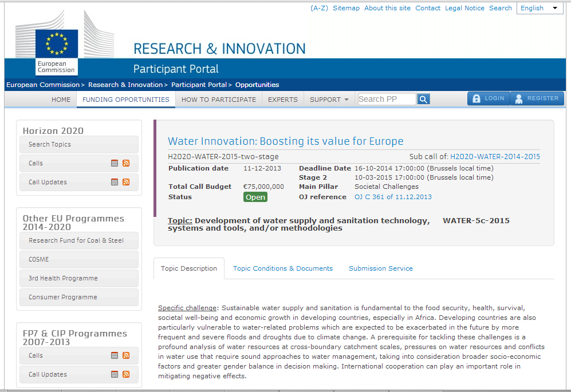Image resolution: width=571 pixels, height=392 pixels.
Task: Open OJ C 361 of 11.12.2013 reference link
Action: pyautogui.click(x=393, y=197)
